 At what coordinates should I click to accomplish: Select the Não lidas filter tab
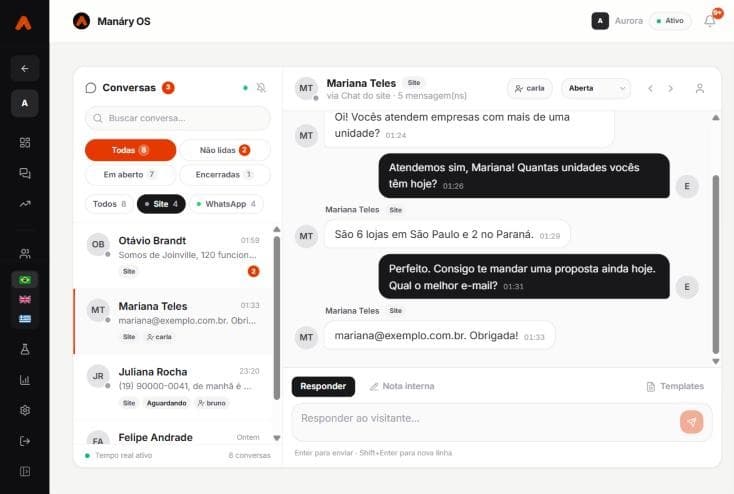pyautogui.click(x=225, y=150)
